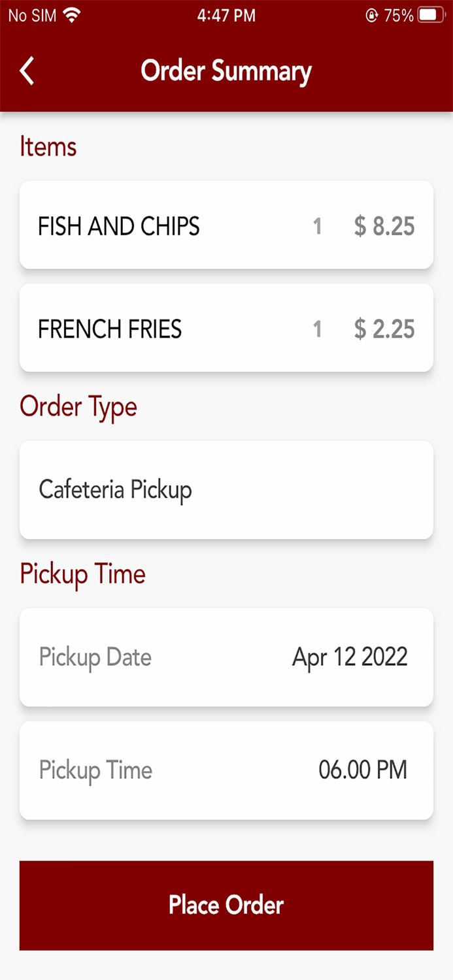The width and height of the screenshot is (453, 980).
Task: Tap the $ 8.25 price label
Action: (383, 225)
